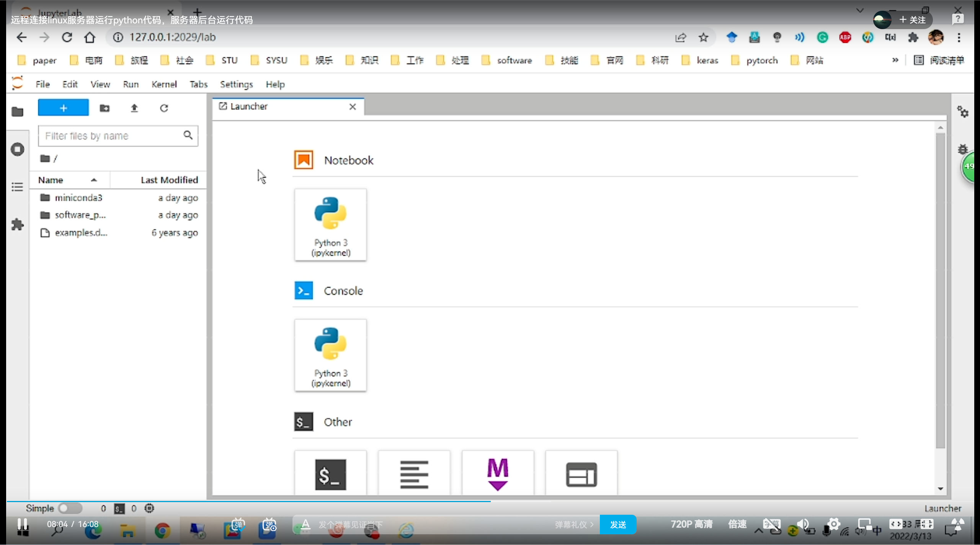Expand the hidden bookmarks chevron
The width and height of the screenshot is (980, 545).
(x=895, y=60)
